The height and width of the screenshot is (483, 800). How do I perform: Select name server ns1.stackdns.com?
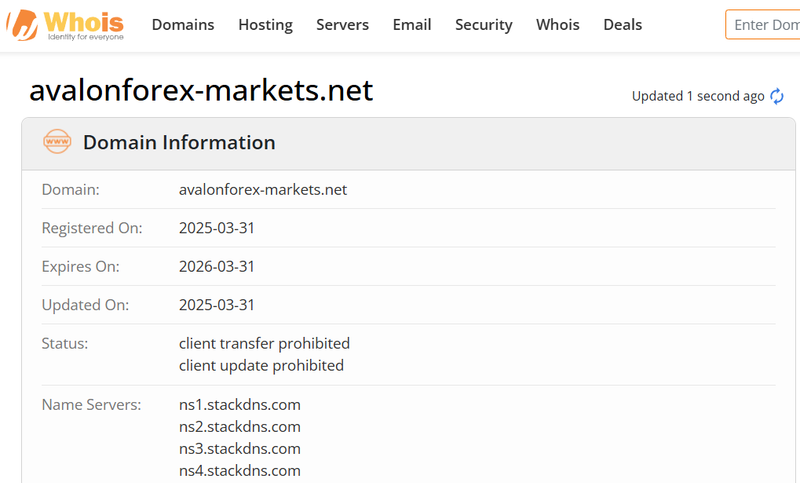click(x=240, y=404)
